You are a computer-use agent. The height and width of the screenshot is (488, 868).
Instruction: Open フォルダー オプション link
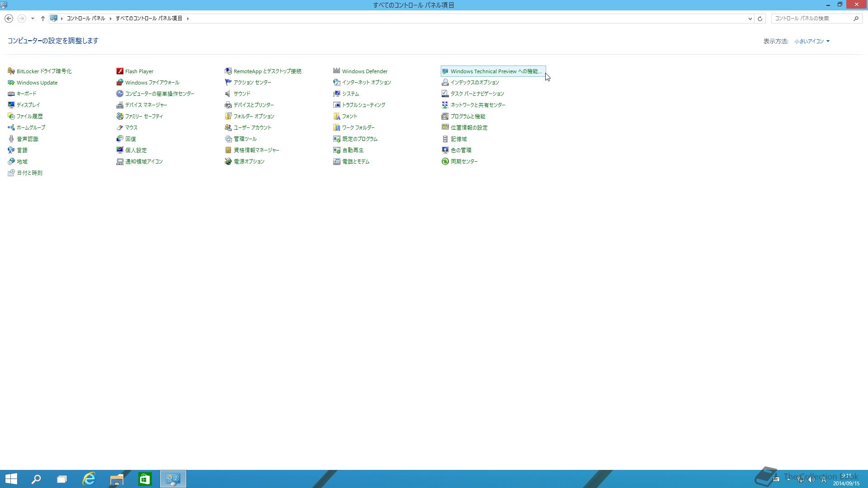[x=254, y=116]
